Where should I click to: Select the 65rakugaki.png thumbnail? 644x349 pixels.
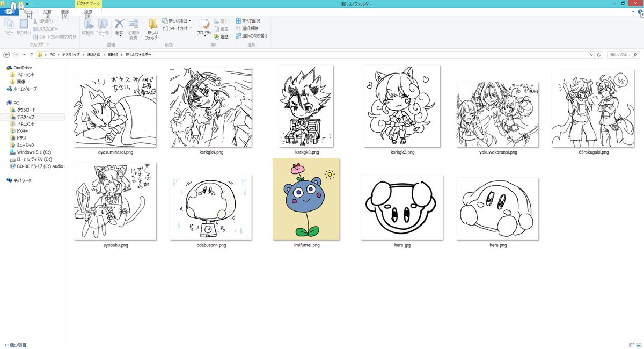pos(593,108)
